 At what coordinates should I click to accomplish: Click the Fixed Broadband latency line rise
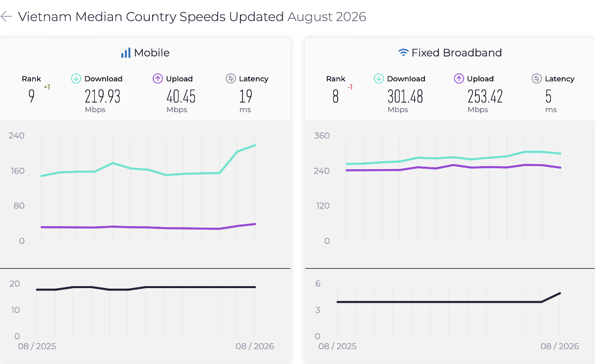pyautogui.click(x=551, y=298)
